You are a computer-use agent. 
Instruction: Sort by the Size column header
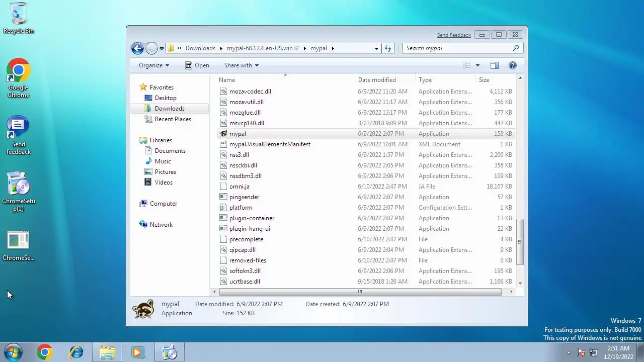(496, 80)
